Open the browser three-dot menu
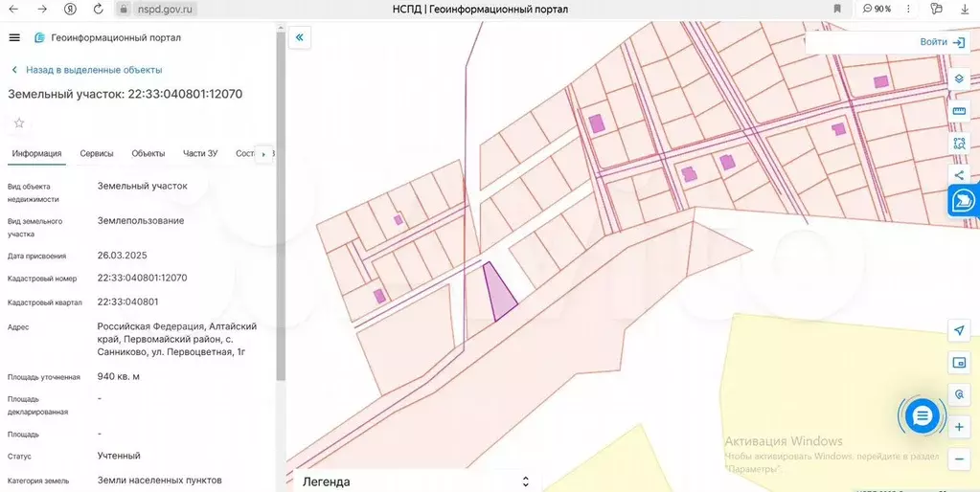The image size is (980, 492). click(908, 9)
